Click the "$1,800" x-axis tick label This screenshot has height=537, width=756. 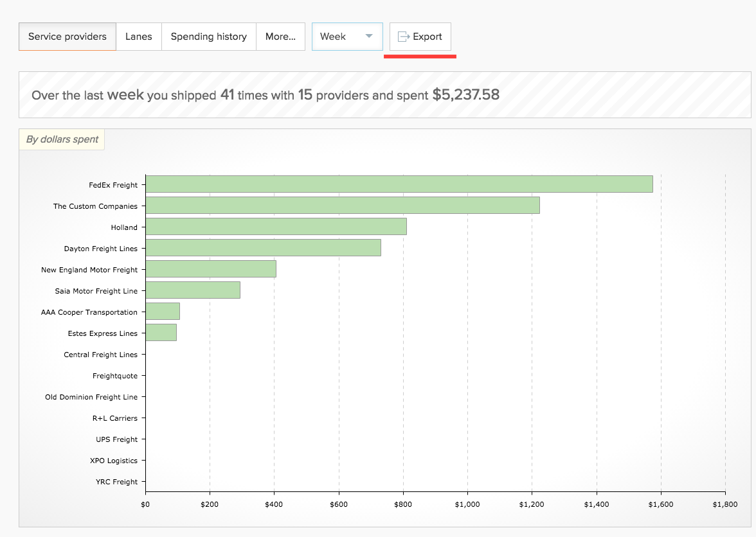(725, 504)
